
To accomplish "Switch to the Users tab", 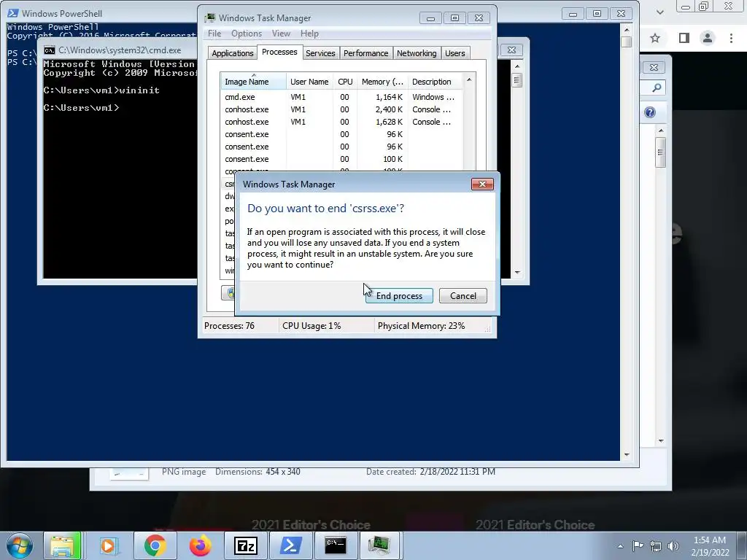I will [455, 53].
